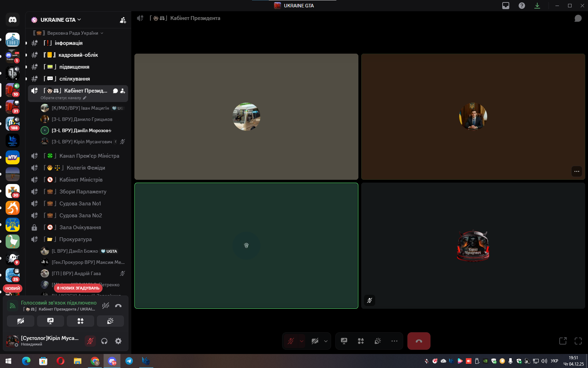Edit channel status pencil icon
This screenshot has width=588, height=368.
point(85,98)
